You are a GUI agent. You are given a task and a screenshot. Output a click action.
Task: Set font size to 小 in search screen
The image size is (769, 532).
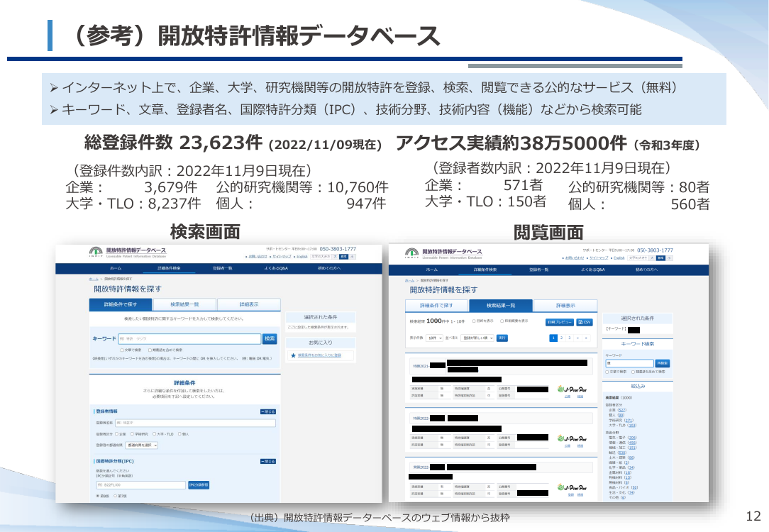point(352,257)
